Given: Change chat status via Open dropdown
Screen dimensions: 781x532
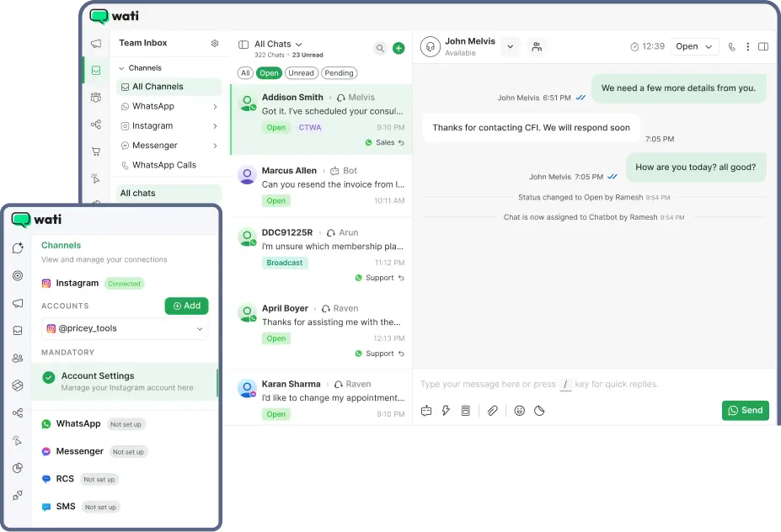Looking at the screenshot, I should [x=694, y=47].
